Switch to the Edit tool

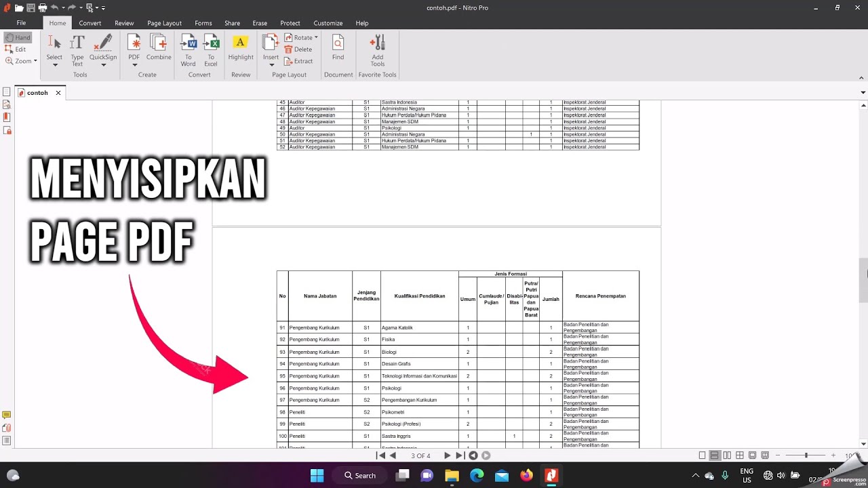[16, 49]
